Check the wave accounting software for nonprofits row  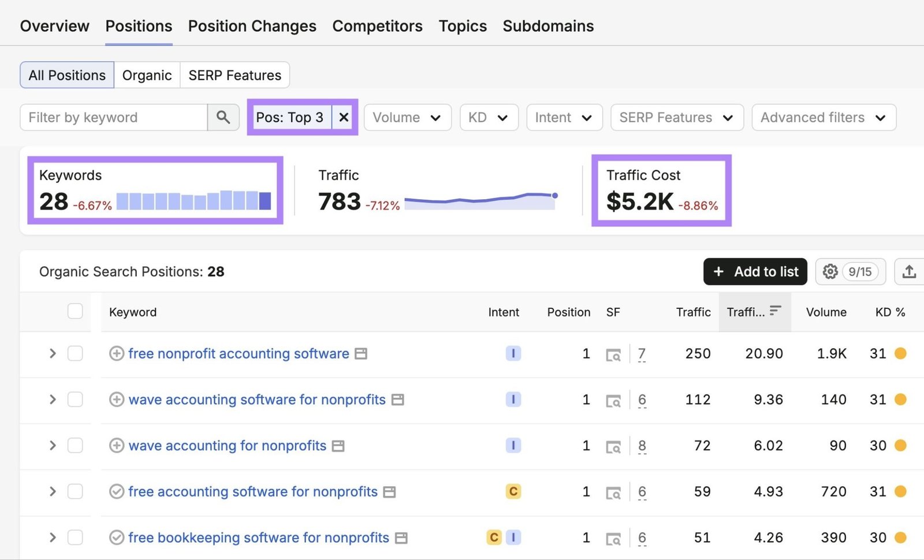(75, 400)
